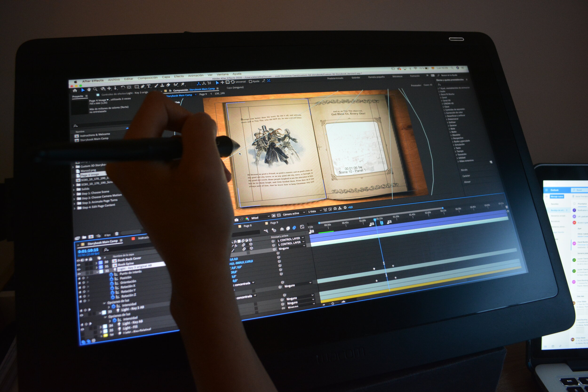Enable motion blur switch in timeline header
The image size is (588, 392).
[x=294, y=228]
